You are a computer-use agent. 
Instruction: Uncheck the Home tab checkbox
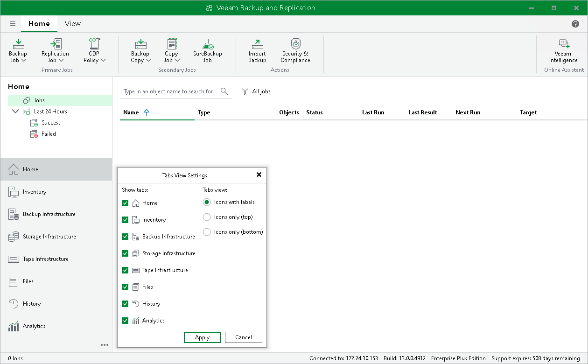pyautogui.click(x=125, y=203)
